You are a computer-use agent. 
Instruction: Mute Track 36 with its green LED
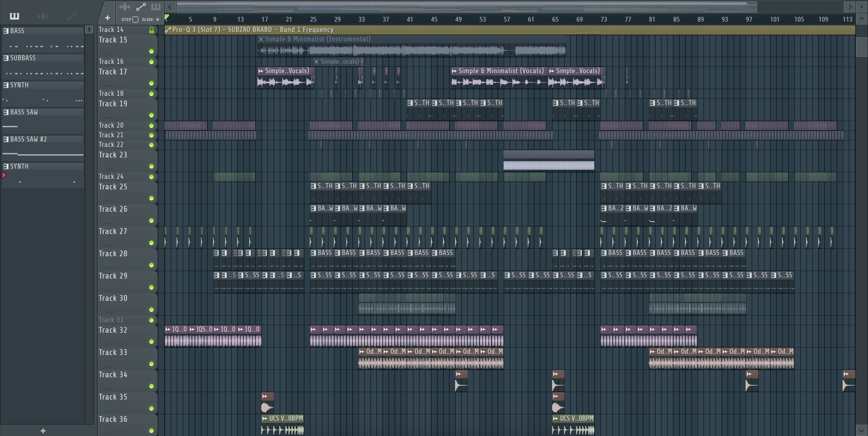coord(152,431)
